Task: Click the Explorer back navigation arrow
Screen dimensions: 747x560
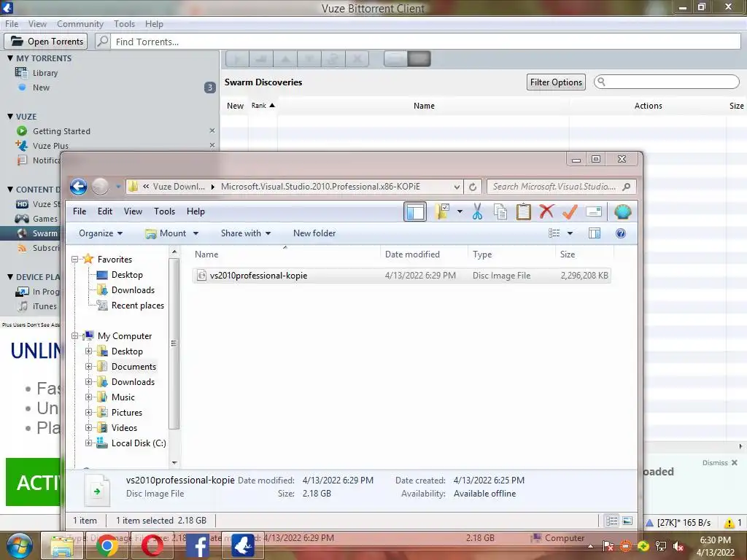Action: tap(78, 186)
